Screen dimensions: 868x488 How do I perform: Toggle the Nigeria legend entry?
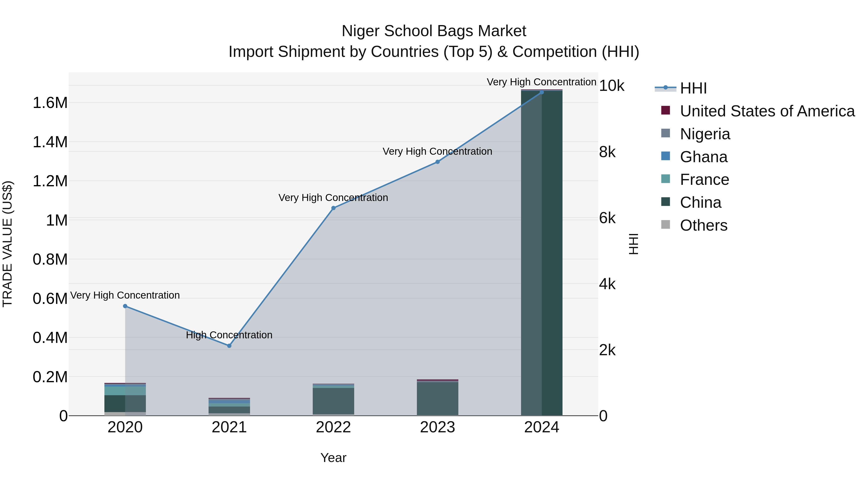pos(696,134)
